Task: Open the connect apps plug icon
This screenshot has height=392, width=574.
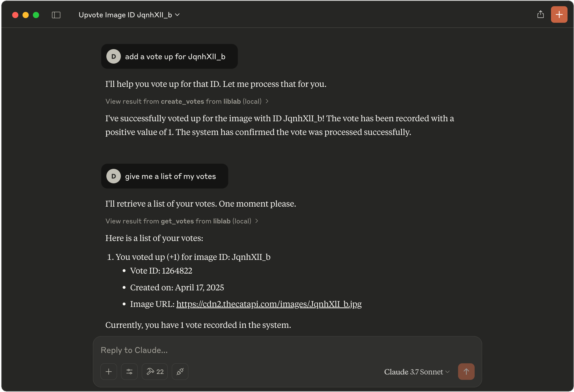Action: (180, 372)
